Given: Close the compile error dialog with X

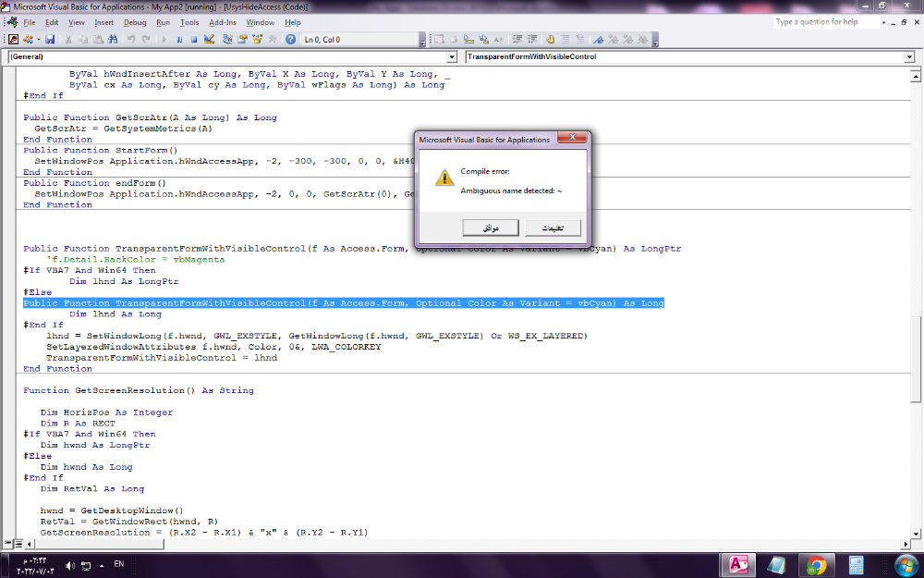Looking at the screenshot, I should 572,138.
